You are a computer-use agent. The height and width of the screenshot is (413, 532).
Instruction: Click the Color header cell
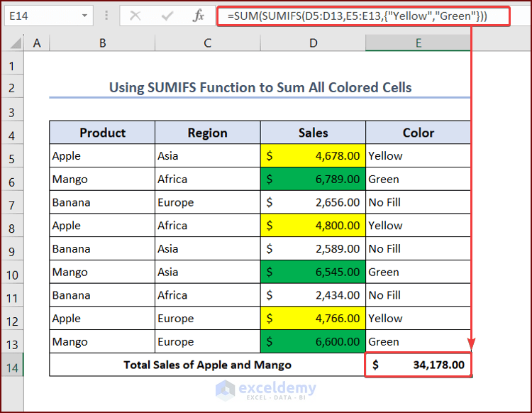(x=418, y=133)
